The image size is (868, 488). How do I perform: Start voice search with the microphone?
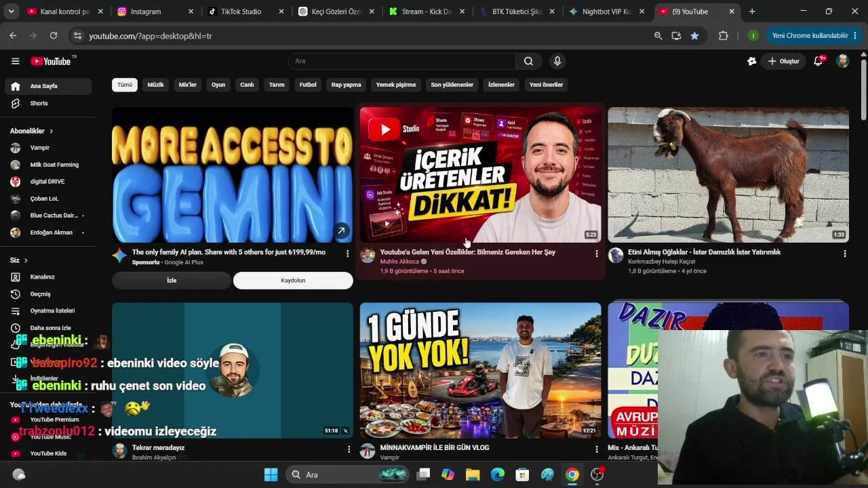tap(557, 61)
